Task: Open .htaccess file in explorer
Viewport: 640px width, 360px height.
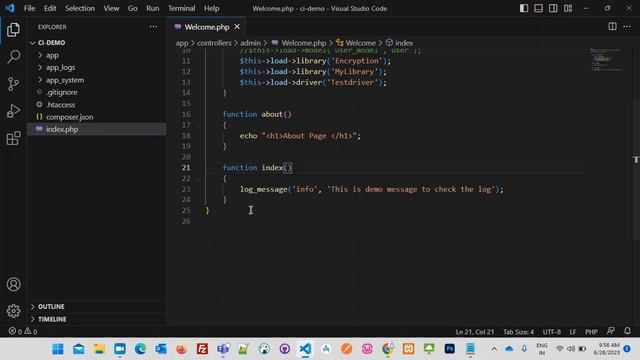Action: point(97,104)
